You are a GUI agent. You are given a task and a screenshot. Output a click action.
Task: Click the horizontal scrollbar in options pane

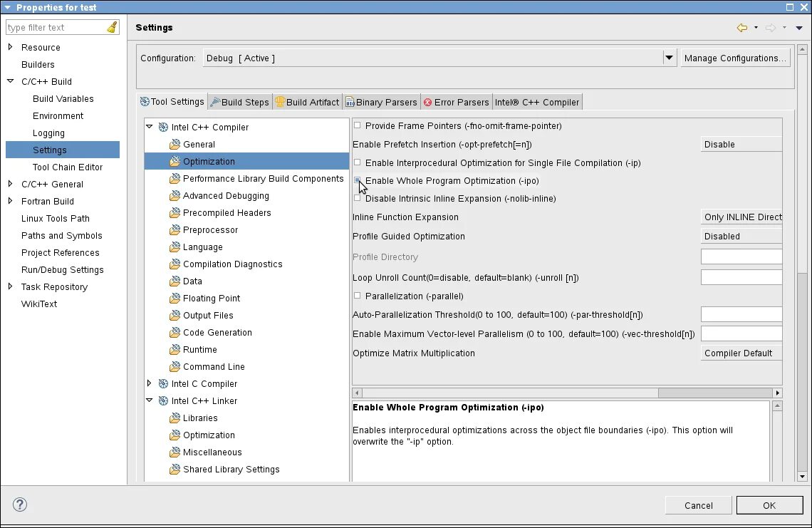tap(567, 393)
